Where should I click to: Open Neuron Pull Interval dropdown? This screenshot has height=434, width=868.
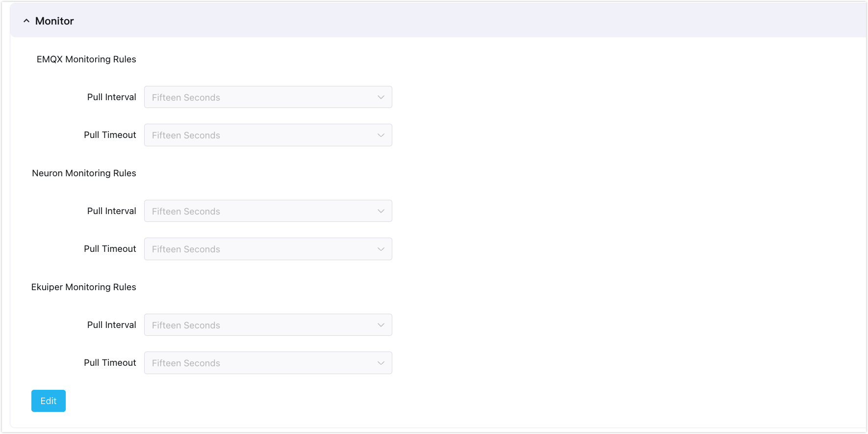point(268,211)
